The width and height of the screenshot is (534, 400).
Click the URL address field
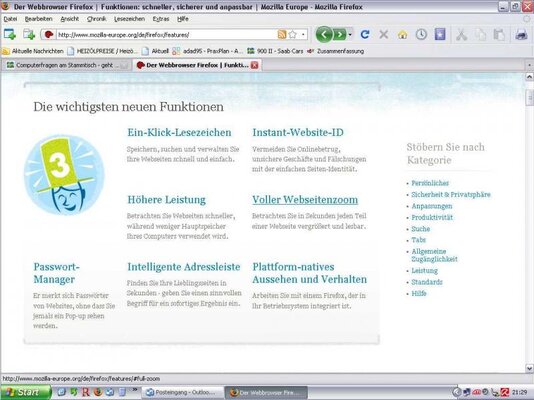point(167,34)
